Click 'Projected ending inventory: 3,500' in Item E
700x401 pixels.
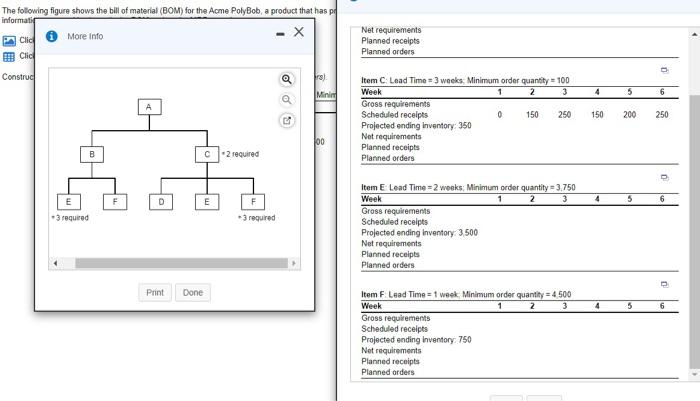pyautogui.click(x=420, y=233)
